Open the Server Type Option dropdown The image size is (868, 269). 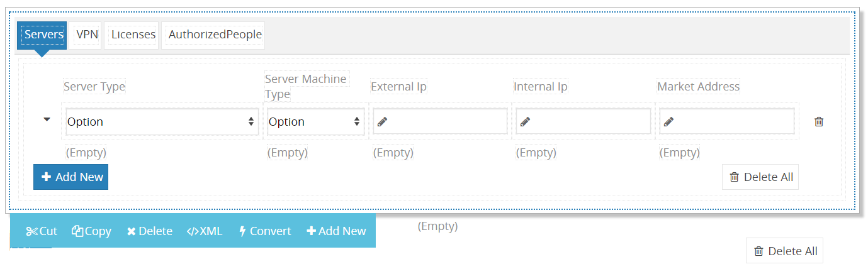(162, 122)
